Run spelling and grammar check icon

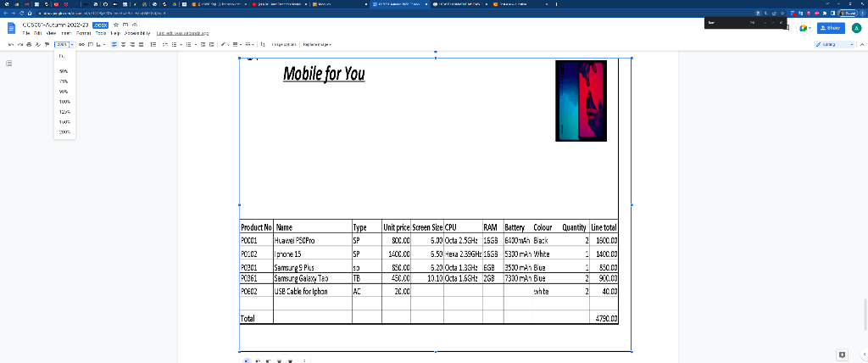(37, 44)
